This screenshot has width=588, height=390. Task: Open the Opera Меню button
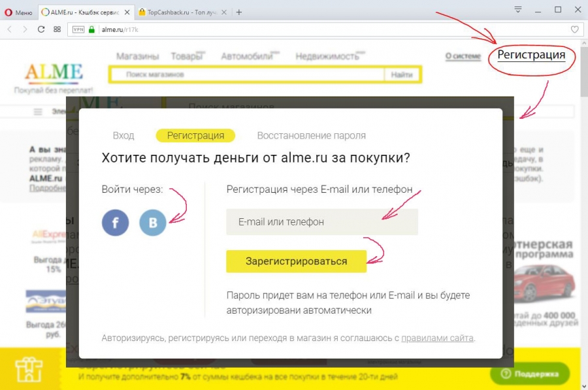18,12
